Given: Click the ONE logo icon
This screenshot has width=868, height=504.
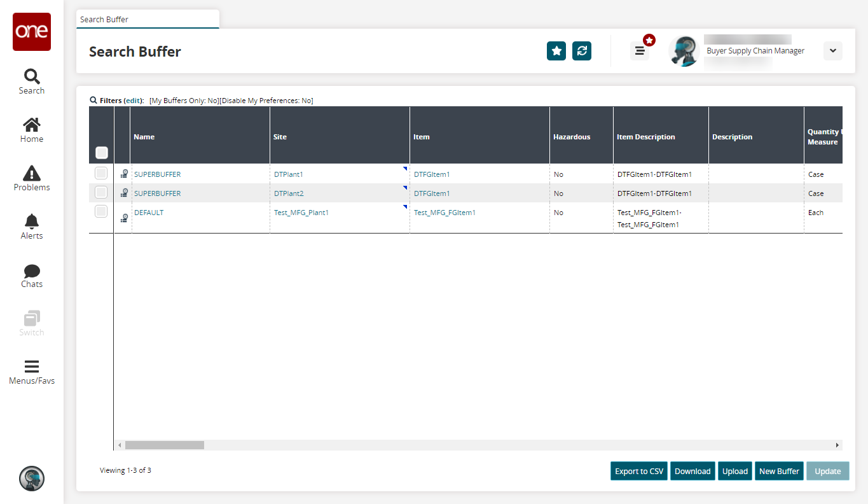Looking at the screenshot, I should tap(32, 32).
